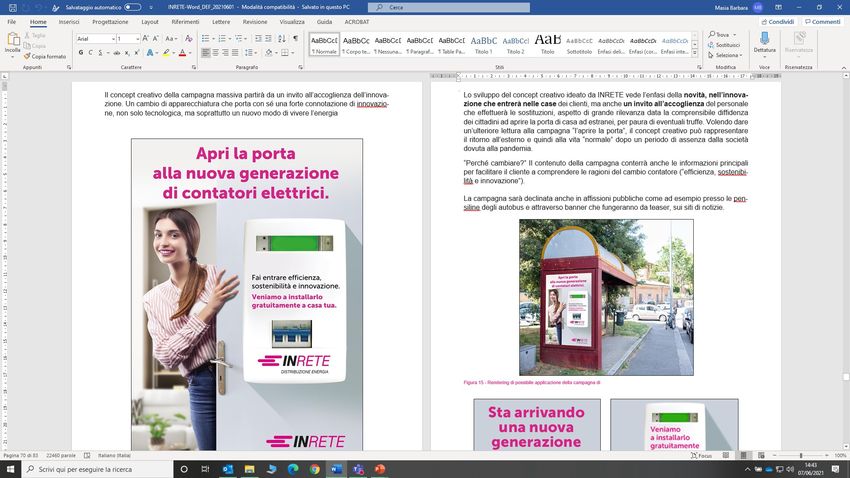The image size is (850, 478).
Task: Toggle the show paragraph marks (¶) button
Action: (x=295, y=38)
